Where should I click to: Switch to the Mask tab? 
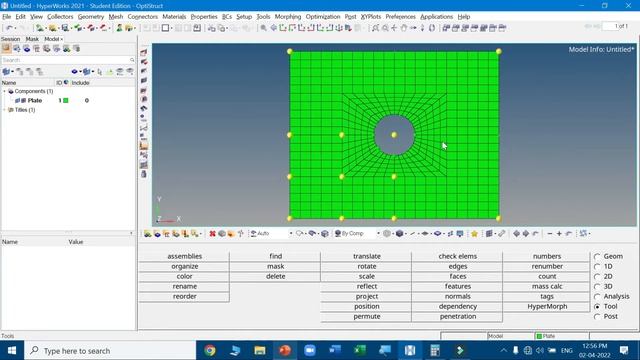[x=32, y=39]
